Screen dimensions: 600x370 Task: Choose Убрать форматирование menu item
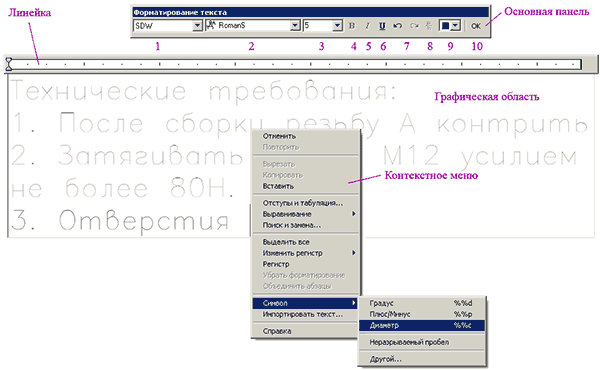305,275
